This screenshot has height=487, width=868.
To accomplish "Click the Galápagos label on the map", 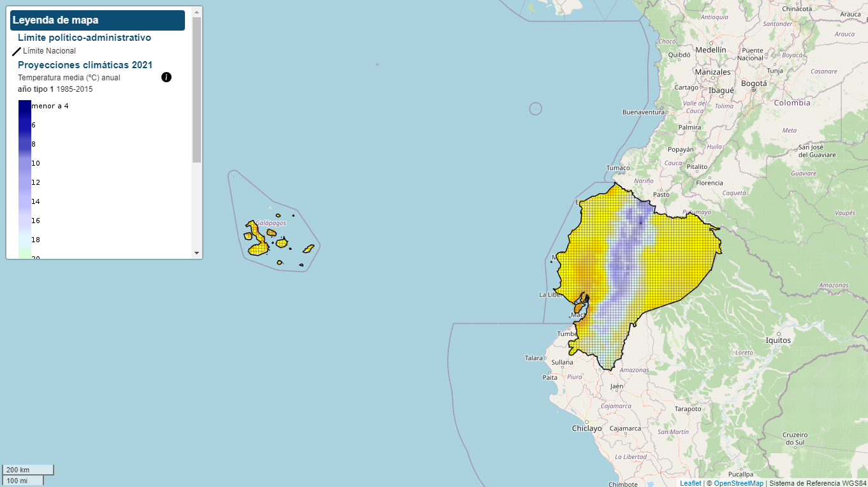I will tap(270, 223).
